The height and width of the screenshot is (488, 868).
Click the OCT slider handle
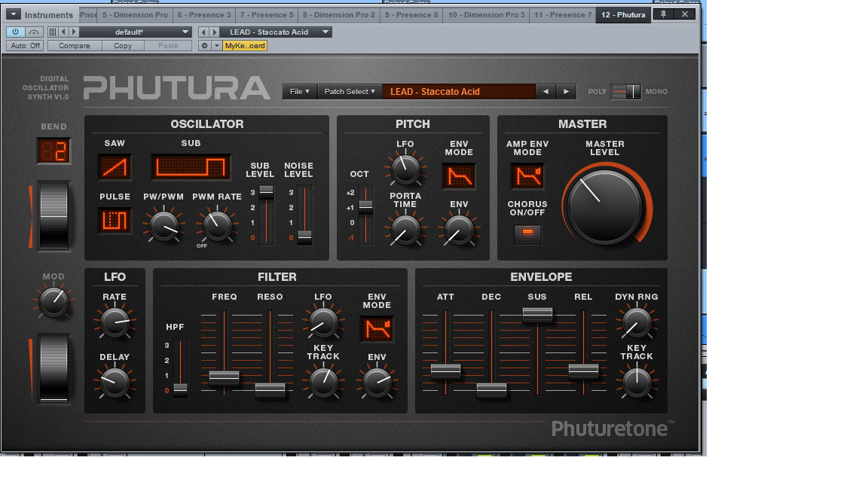[x=366, y=207]
